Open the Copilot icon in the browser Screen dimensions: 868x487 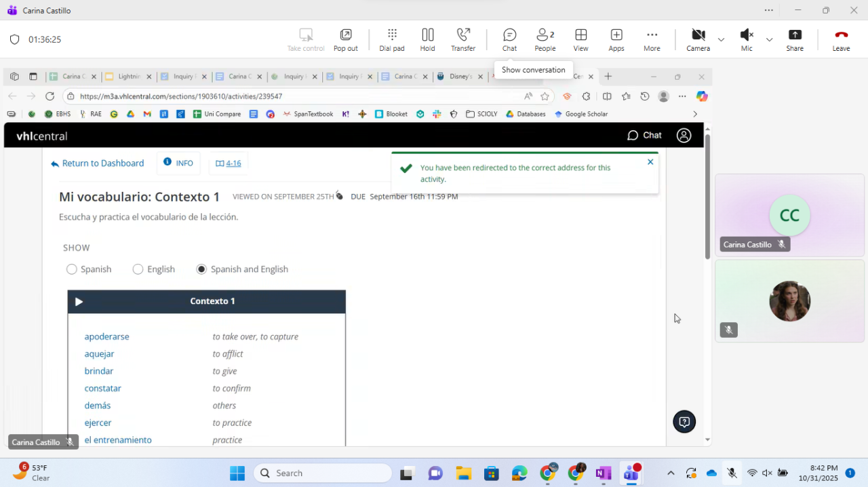tap(702, 96)
